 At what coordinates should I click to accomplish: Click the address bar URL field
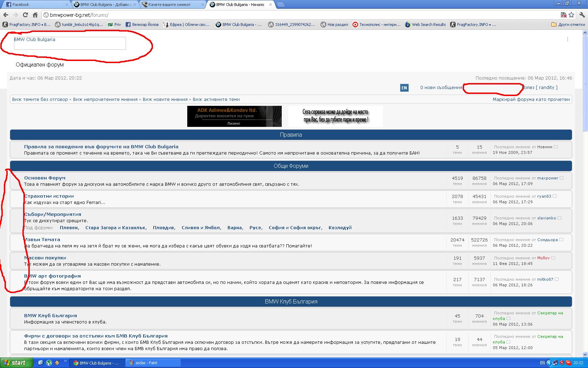click(x=301, y=15)
